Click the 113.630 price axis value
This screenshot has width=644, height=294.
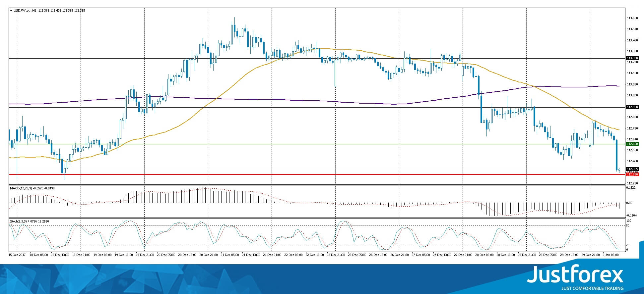tap(632, 18)
